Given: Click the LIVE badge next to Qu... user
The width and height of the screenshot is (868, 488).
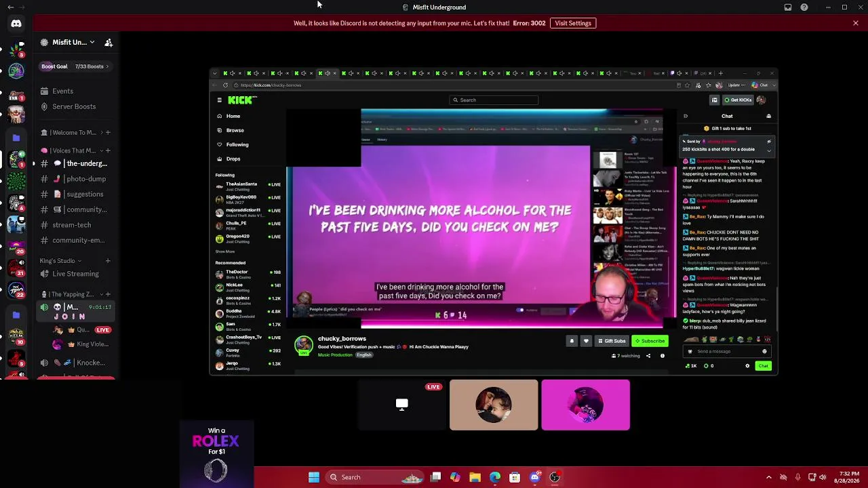Looking at the screenshot, I should [103, 330].
